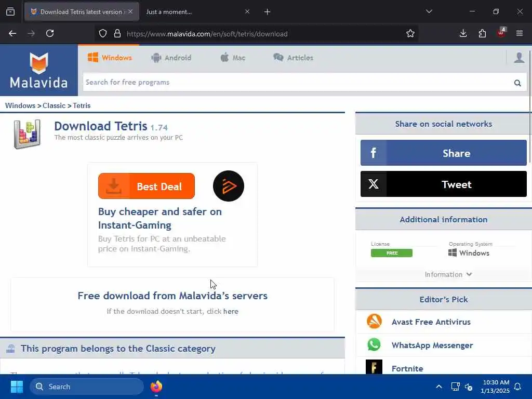This screenshot has height=399, width=532.
Task: Click the 'Search for free programs' field
Action: point(297,83)
